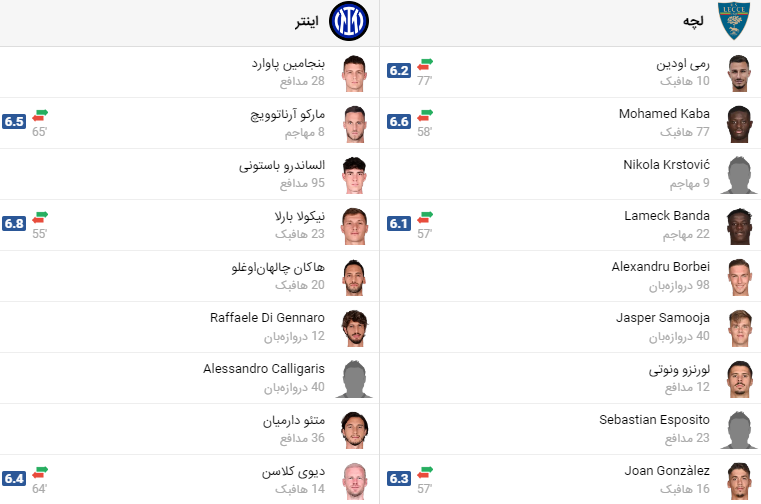761x504 pixels.
Task: Click Marko Arnautović's substitution arrows icon
Action: [40, 116]
